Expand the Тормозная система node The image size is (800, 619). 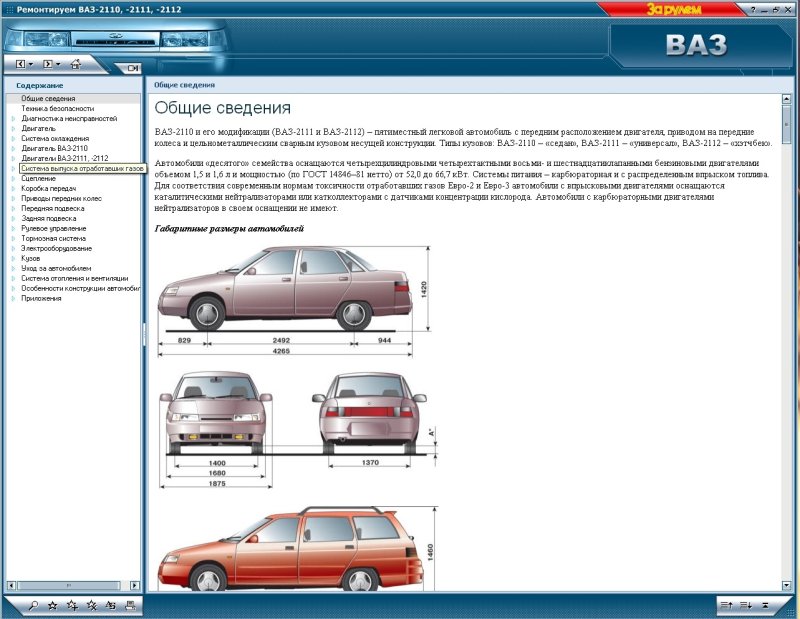(x=13, y=238)
